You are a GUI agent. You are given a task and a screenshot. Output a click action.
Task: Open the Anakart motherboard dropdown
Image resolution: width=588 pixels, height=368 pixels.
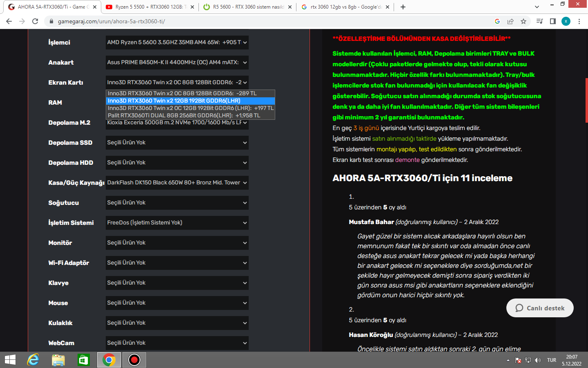[177, 62]
